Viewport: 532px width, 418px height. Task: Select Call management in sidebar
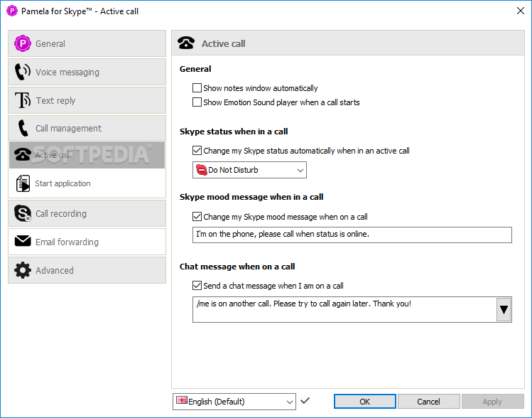point(87,128)
